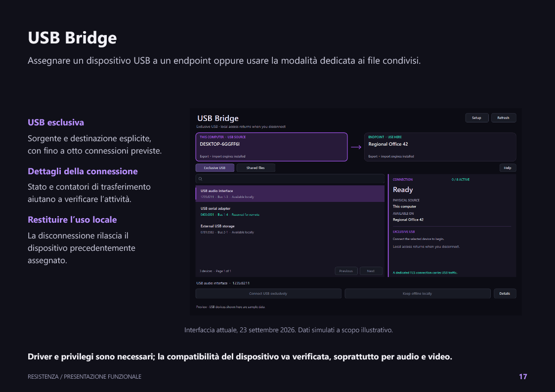Viewport: 555px width, 392px height.
Task: Select the DESKTOP-6GGFF6I source card
Action: [271, 147]
